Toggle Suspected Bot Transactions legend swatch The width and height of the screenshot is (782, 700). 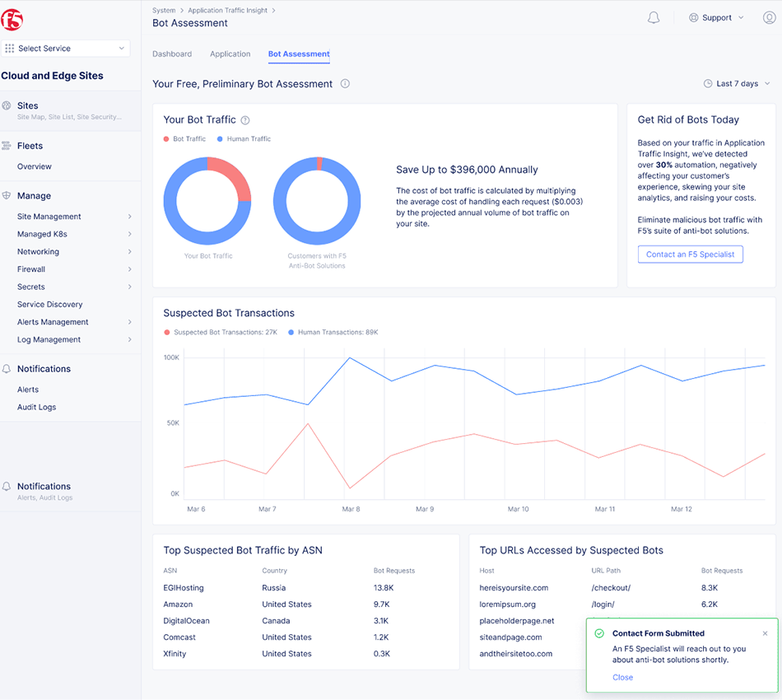point(166,332)
